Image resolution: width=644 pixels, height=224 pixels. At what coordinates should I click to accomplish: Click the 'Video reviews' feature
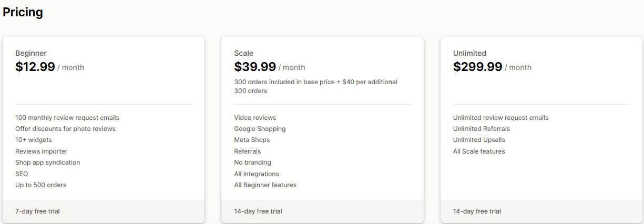pos(255,118)
